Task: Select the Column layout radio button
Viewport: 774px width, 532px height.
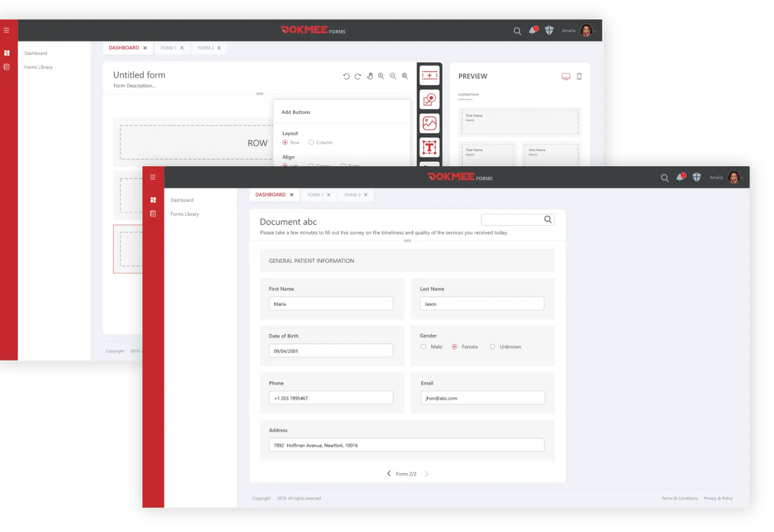Action: (x=311, y=142)
